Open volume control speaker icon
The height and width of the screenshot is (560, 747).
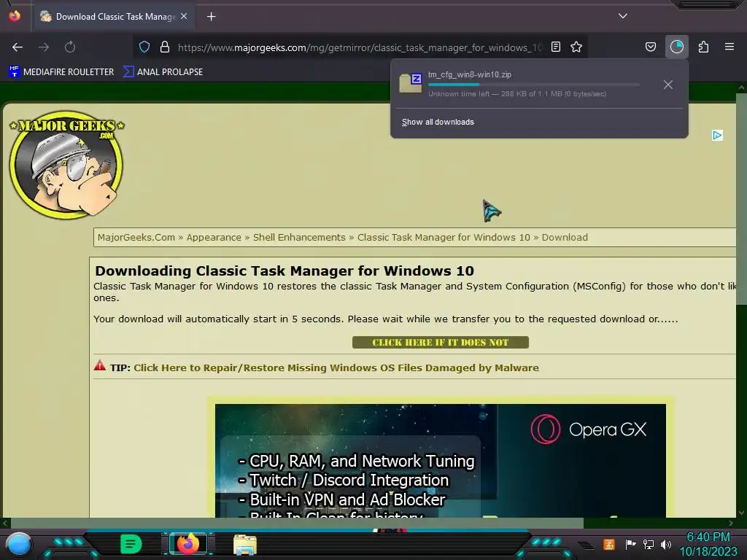666,544
